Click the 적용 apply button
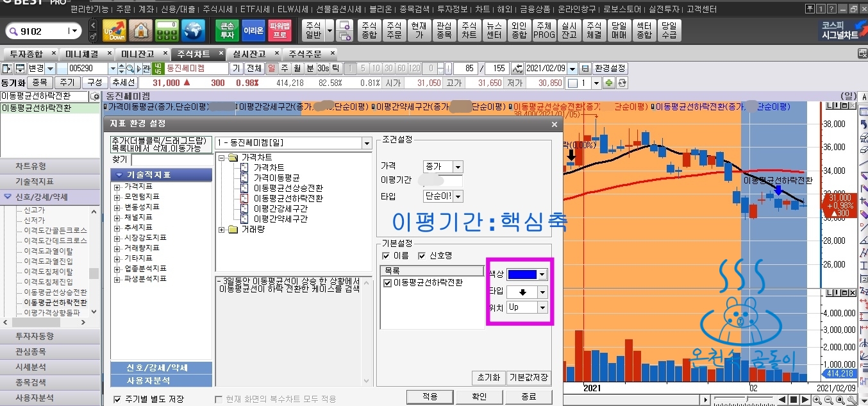Viewport: 868px width, 406px height. tap(430, 396)
